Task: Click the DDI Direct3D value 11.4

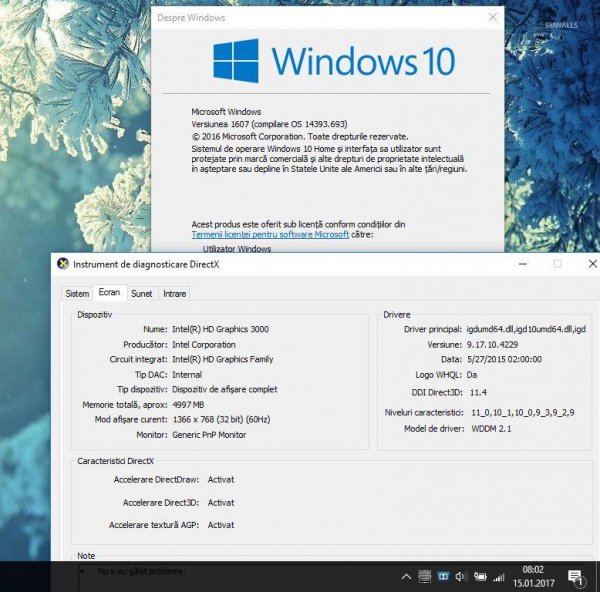Action: (478, 392)
